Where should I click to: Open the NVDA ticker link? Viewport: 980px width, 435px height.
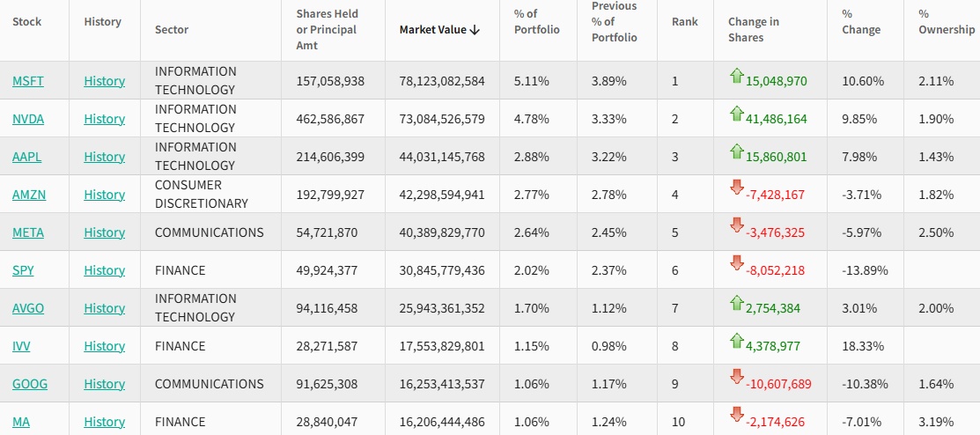tap(28, 119)
